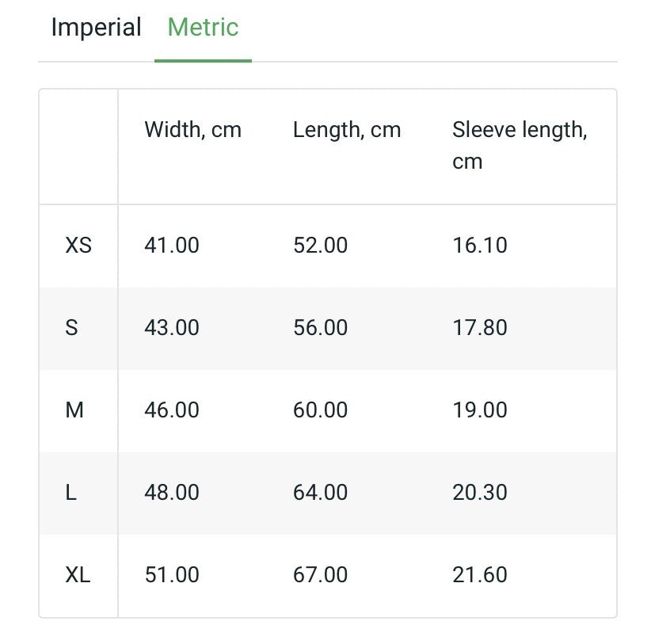The width and height of the screenshot is (651, 644).
Task: Click the L length value 64.00
Action: click(x=320, y=493)
